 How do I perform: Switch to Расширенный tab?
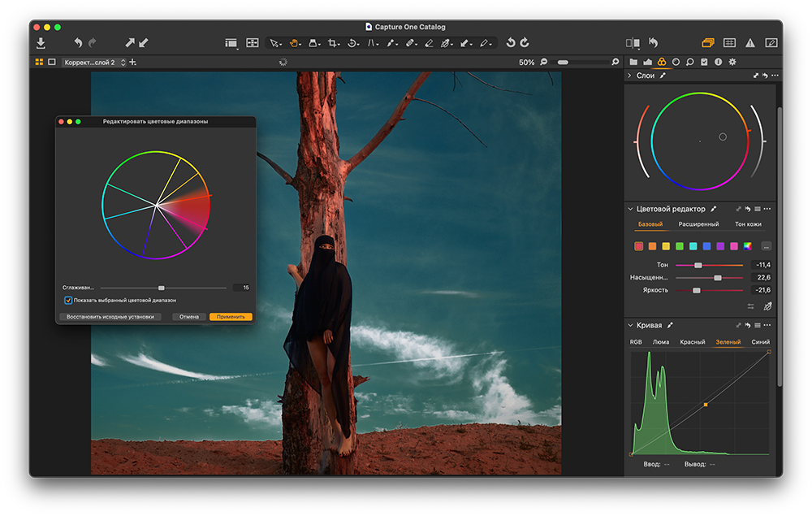[698, 224]
